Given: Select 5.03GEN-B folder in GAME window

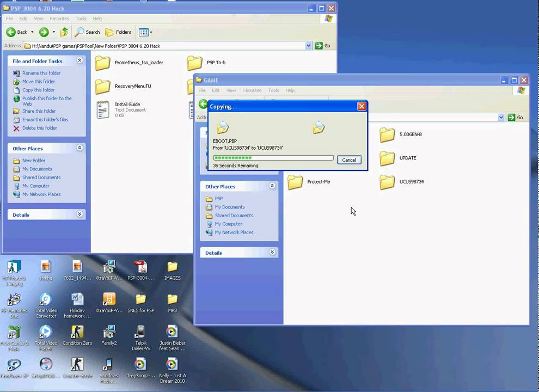Looking at the screenshot, I should 401,134.
